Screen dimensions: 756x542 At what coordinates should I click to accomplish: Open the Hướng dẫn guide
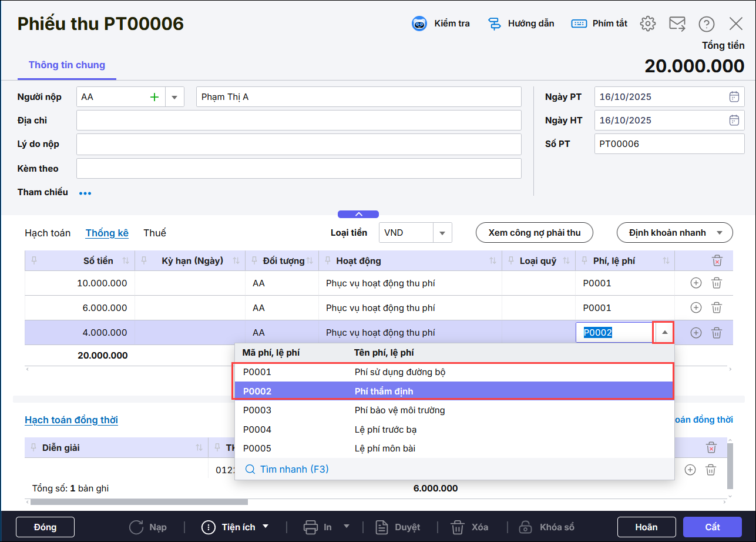[x=495, y=24]
